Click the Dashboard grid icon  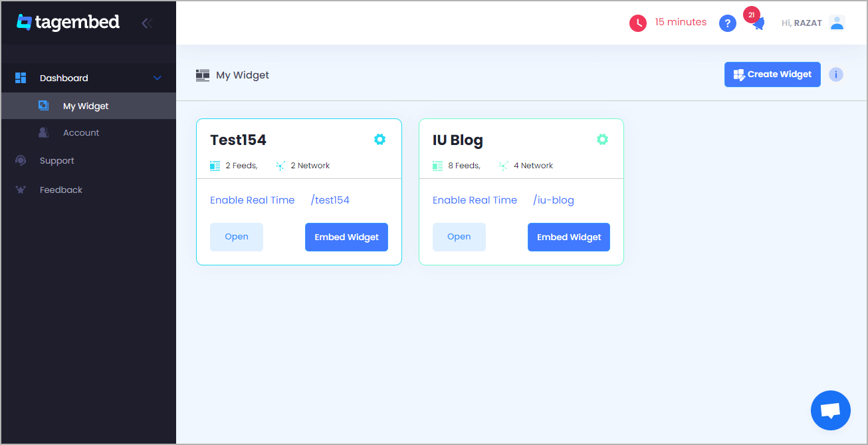[x=21, y=78]
